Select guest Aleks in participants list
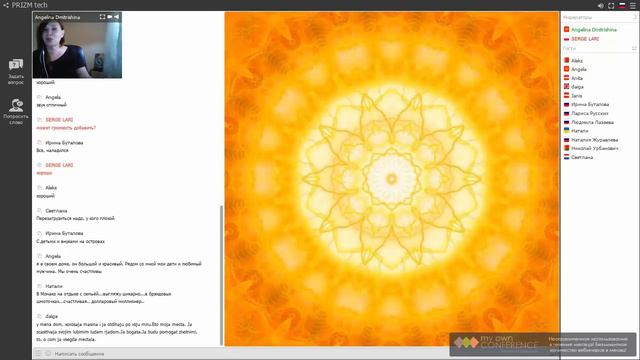Screen dimensions: 640x360 (577, 60)
